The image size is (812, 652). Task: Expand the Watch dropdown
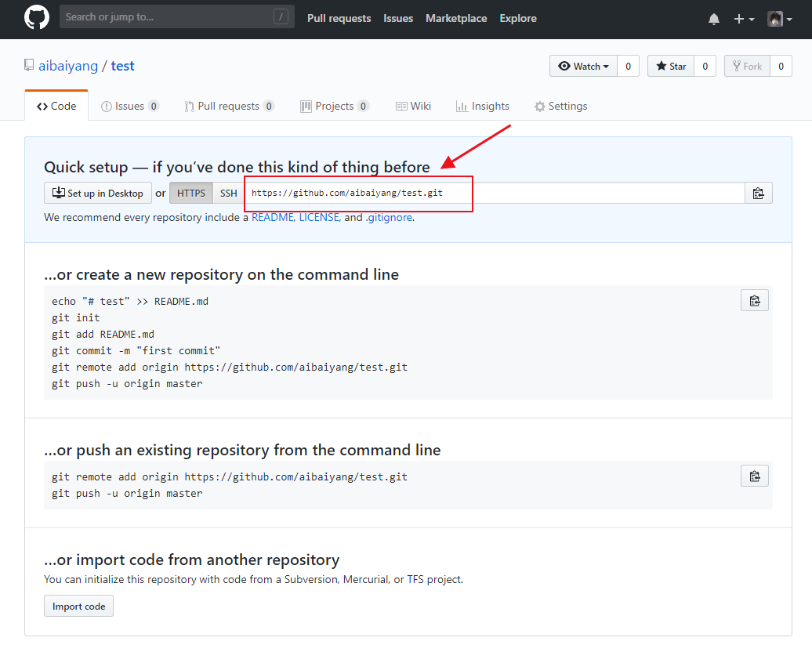(583, 67)
